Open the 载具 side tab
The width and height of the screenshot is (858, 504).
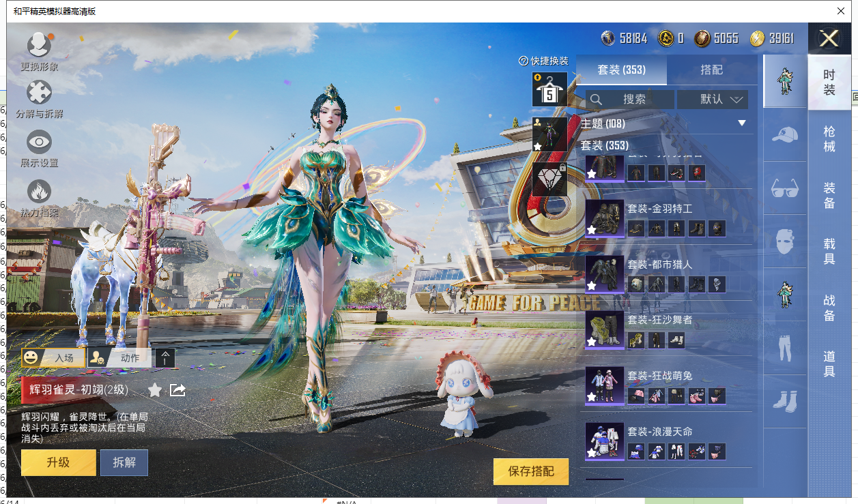[x=829, y=251]
